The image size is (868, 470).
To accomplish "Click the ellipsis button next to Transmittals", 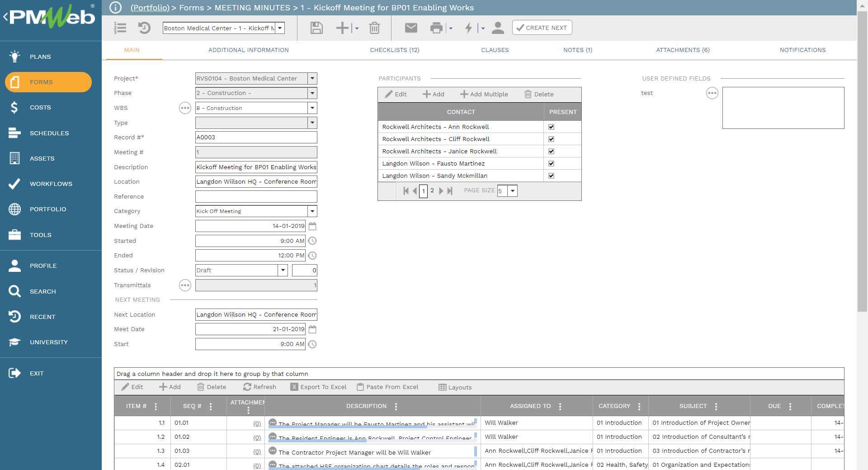I will pyautogui.click(x=185, y=285).
